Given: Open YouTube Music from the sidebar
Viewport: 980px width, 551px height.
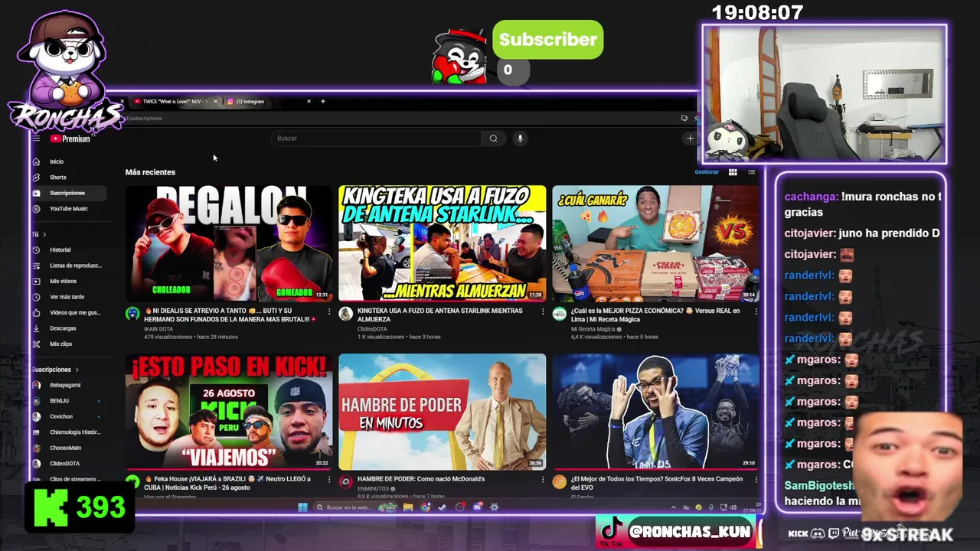Looking at the screenshot, I should [x=68, y=209].
